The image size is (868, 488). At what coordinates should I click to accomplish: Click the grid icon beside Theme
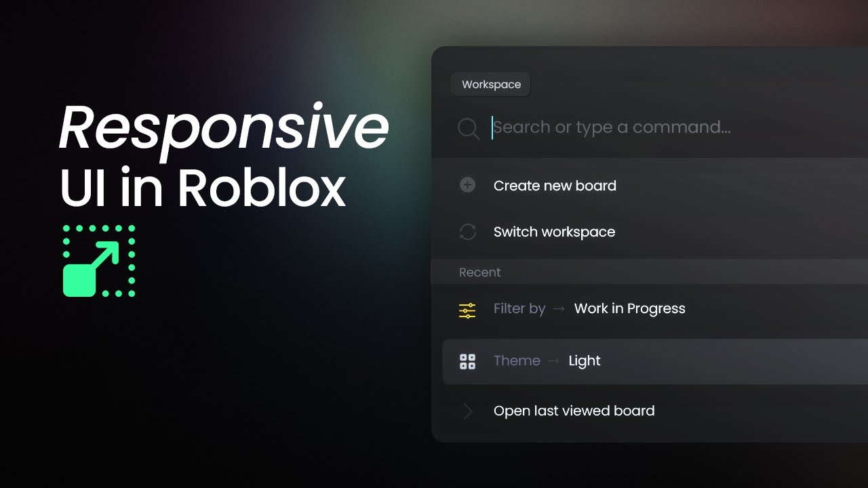click(x=467, y=361)
